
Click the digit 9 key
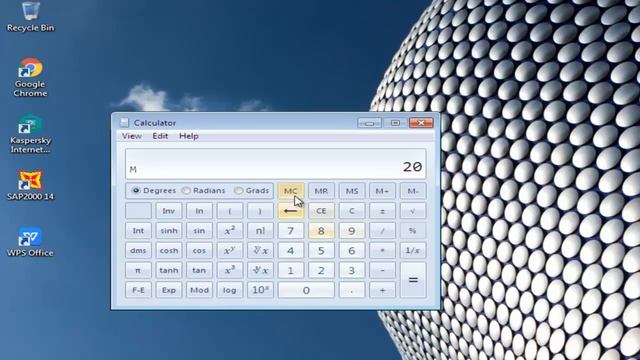[351, 231]
